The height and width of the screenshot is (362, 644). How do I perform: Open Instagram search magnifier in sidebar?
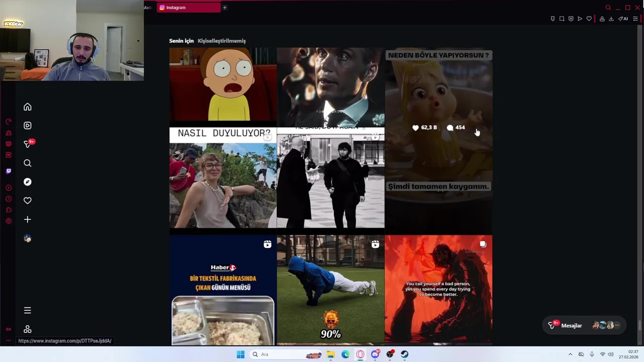(28, 163)
